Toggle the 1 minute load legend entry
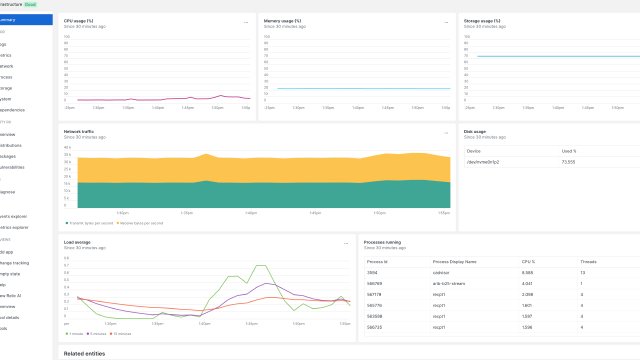 [74, 334]
